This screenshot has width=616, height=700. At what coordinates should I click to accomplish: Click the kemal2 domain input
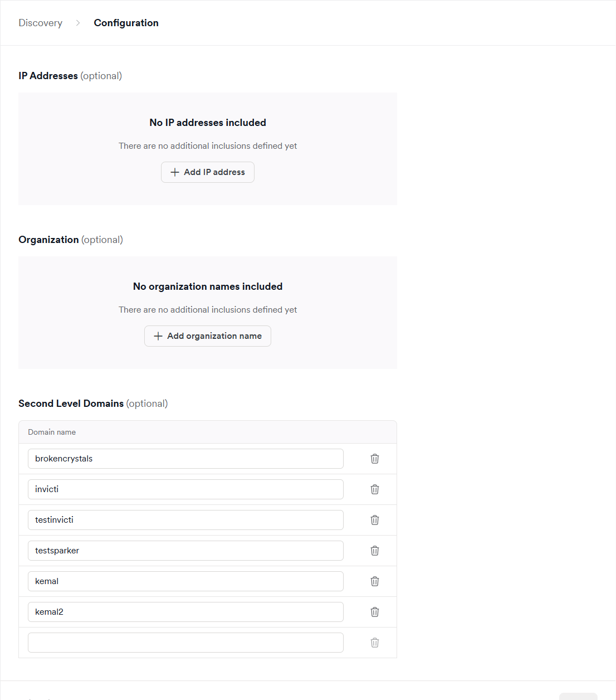[x=185, y=612]
